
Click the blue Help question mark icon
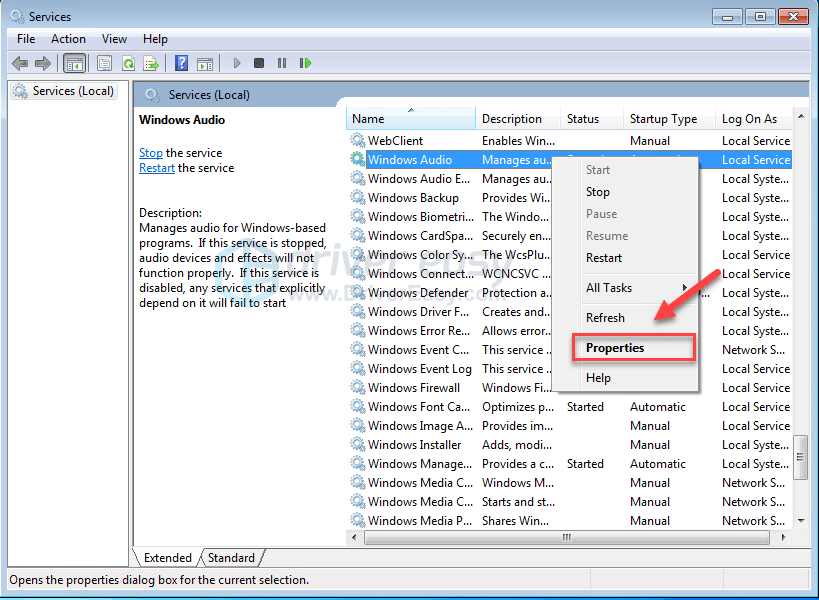181,63
